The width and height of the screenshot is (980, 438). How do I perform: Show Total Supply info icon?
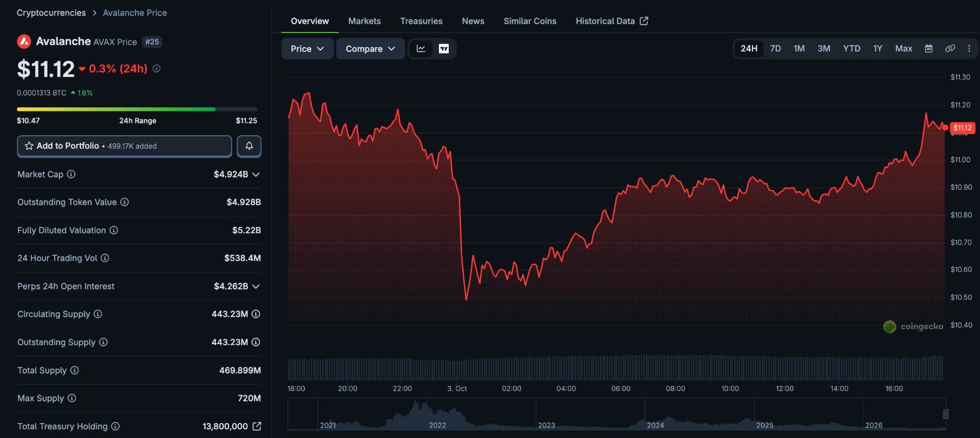click(x=75, y=370)
